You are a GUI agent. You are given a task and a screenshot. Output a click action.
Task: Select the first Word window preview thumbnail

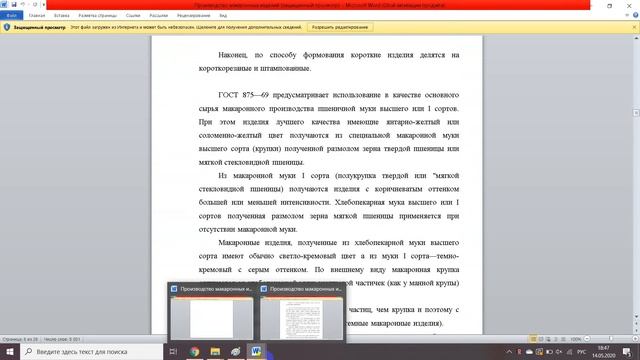211,313
